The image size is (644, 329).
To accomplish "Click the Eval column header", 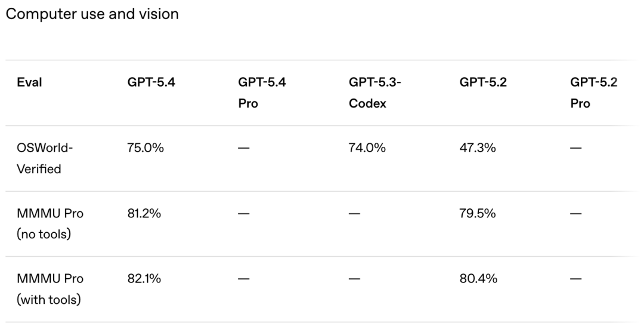I will (29, 83).
